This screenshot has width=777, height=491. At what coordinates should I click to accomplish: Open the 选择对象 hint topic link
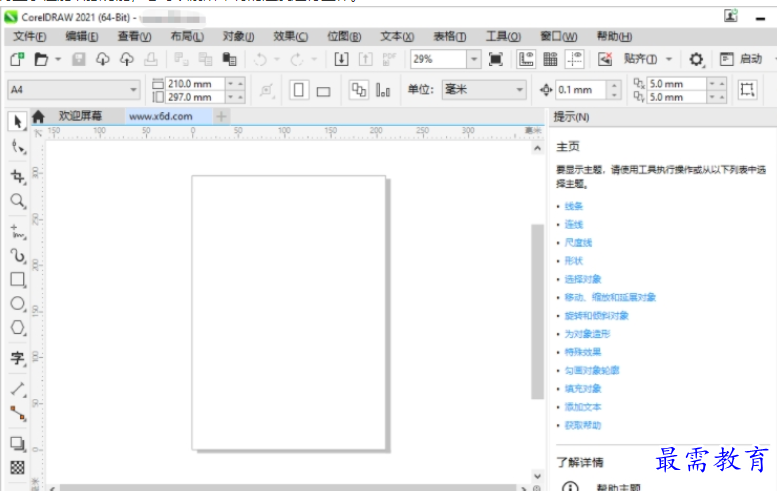583,279
